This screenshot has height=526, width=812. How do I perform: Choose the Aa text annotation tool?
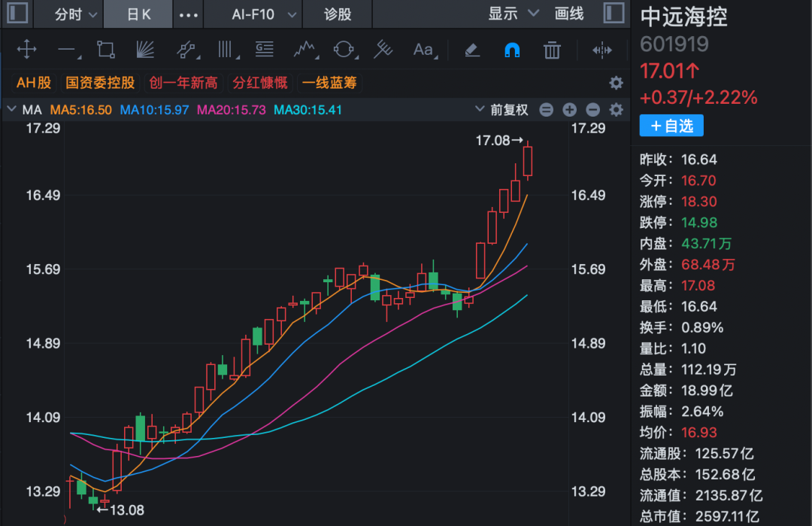[x=425, y=50]
